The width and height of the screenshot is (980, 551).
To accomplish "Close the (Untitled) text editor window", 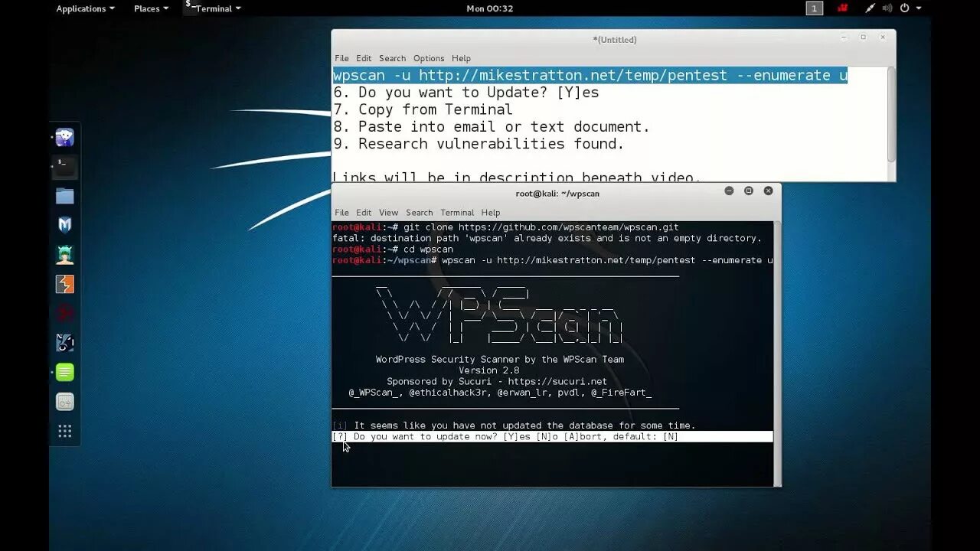I will click(x=883, y=37).
